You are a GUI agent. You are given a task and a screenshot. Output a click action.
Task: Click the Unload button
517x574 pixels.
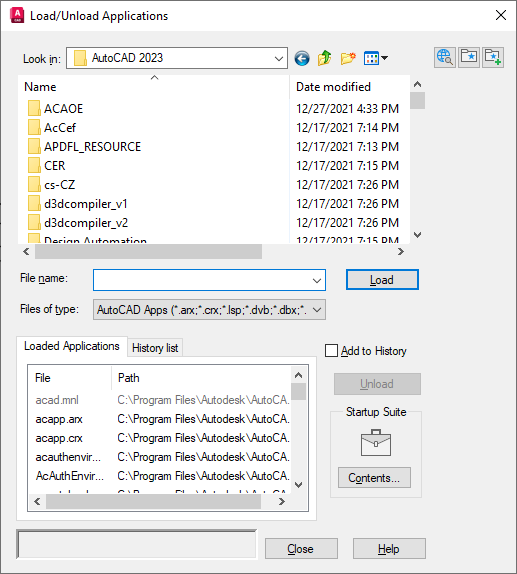pos(377,384)
